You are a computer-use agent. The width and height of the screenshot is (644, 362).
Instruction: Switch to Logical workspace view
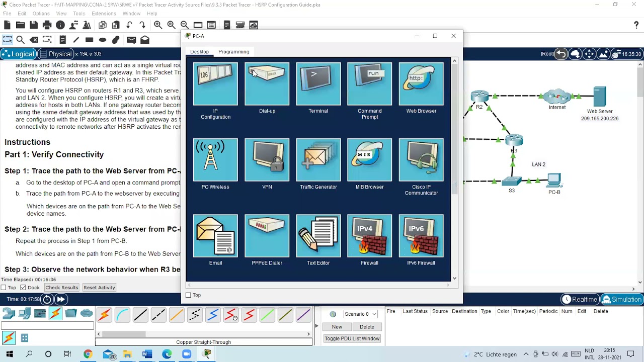(18, 54)
